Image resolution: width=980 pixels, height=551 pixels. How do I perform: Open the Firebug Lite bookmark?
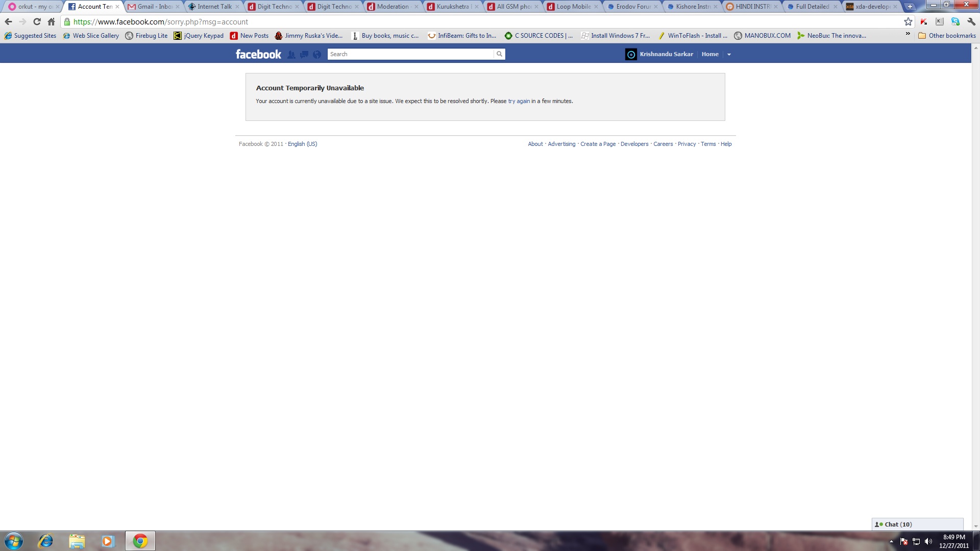tap(146, 36)
